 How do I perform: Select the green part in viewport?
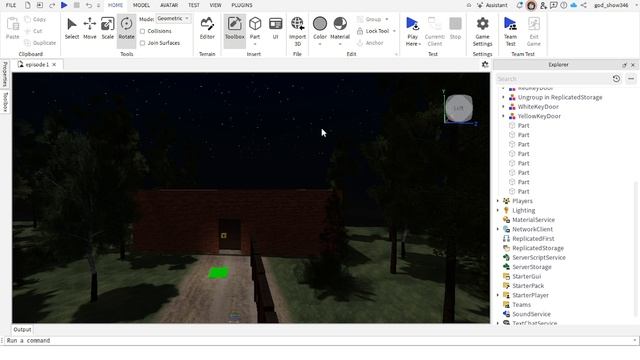[x=218, y=273]
